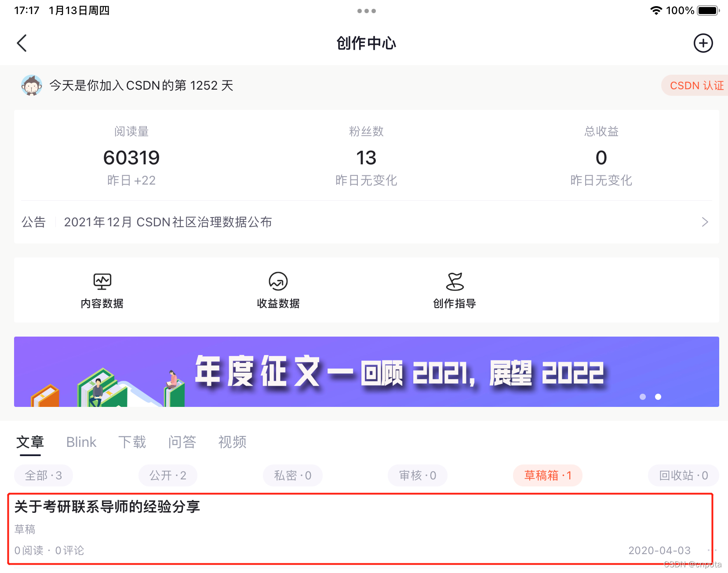Tap the 总收益 0 stat

point(601,156)
